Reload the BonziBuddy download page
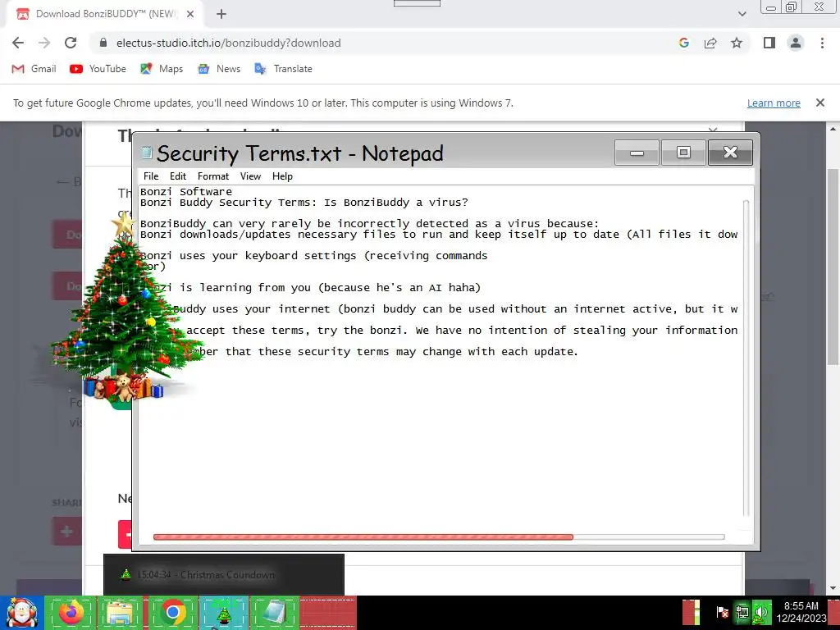The width and height of the screenshot is (840, 630). [71, 43]
